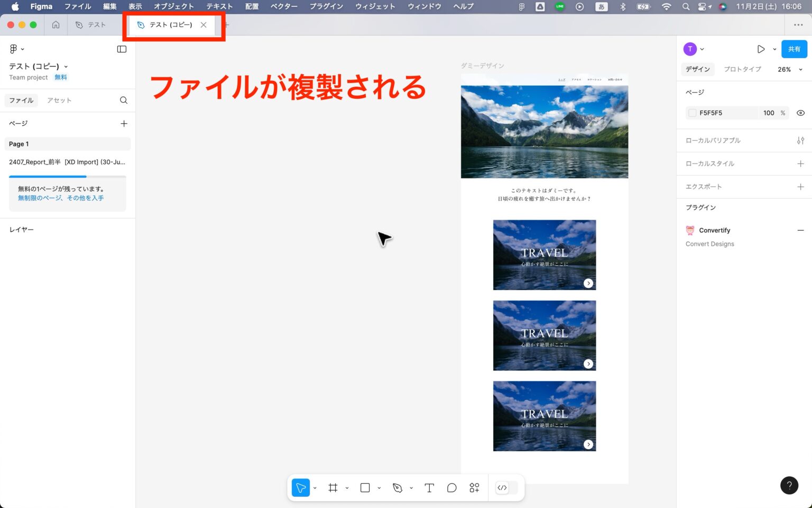The image size is (812, 508).
Task: Select Page 1 in pages list
Action: tap(67, 144)
